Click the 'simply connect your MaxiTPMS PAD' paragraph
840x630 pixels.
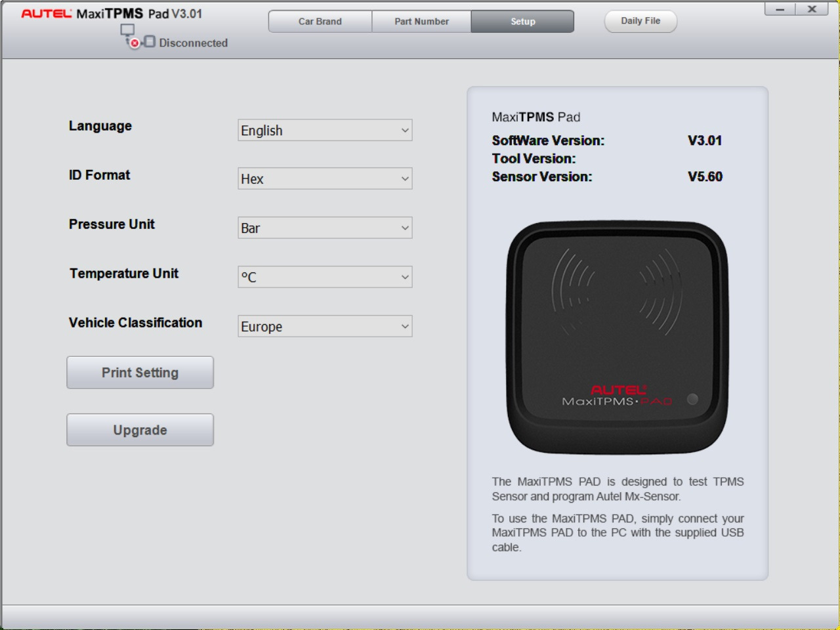point(618,533)
